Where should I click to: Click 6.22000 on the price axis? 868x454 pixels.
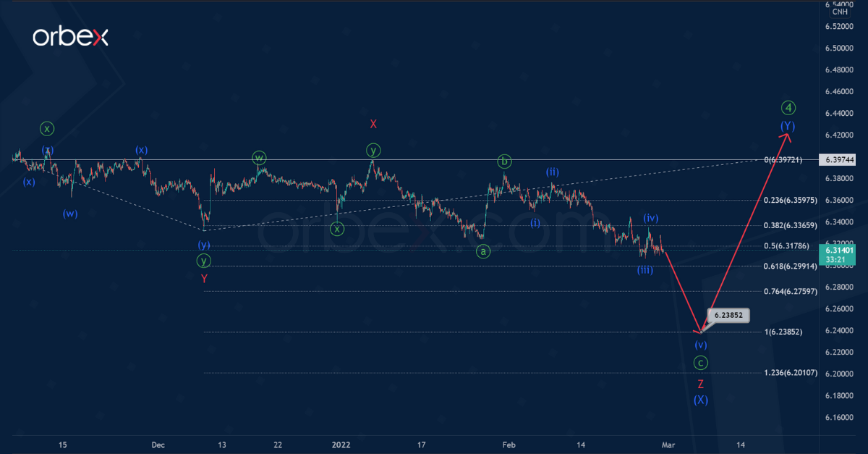840,353
